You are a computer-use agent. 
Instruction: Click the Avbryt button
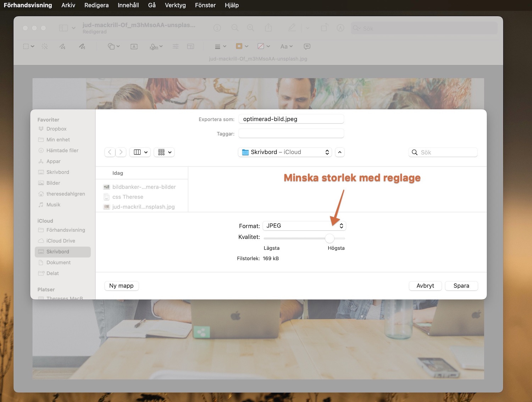point(425,286)
